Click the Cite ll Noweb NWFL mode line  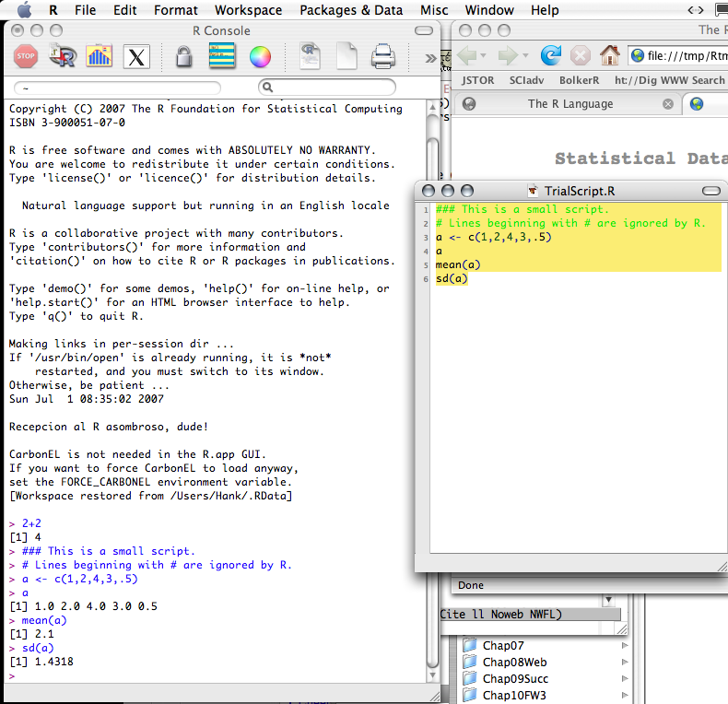tap(530, 615)
